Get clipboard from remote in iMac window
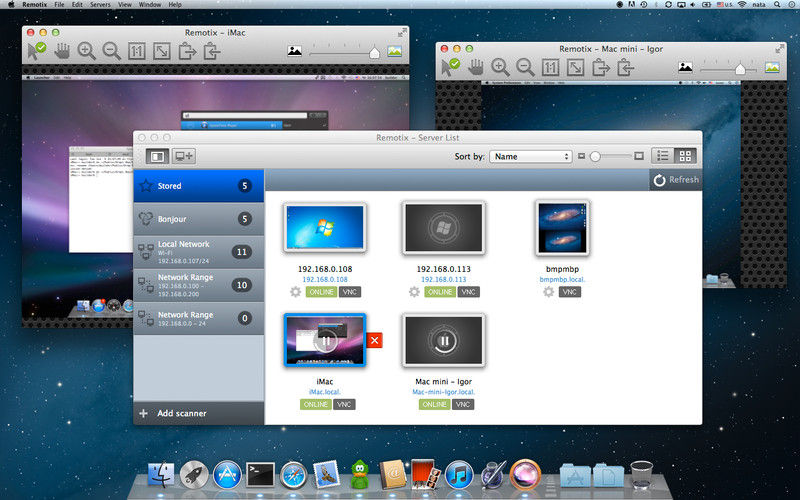Screen dimensions: 800x500 (212, 51)
